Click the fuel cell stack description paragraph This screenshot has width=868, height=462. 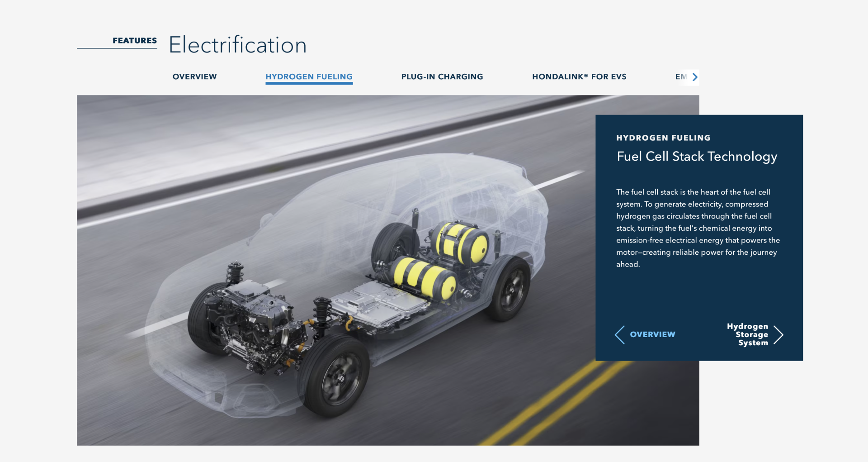click(x=697, y=228)
